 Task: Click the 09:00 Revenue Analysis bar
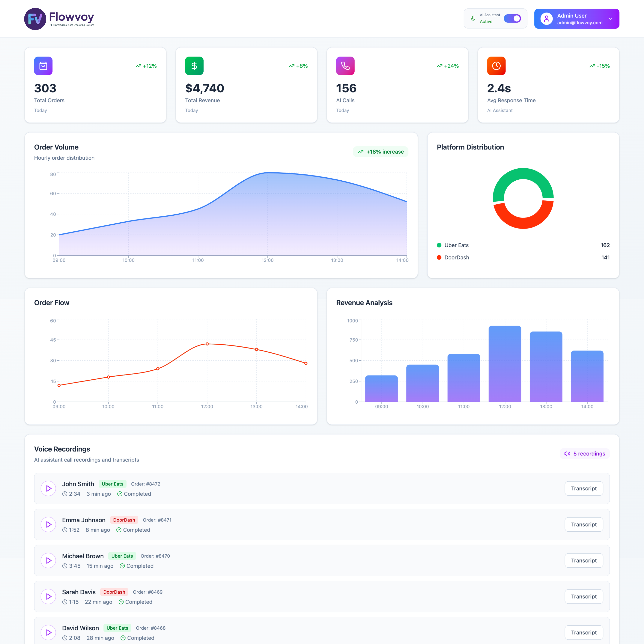pyautogui.click(x=382, y=389)
